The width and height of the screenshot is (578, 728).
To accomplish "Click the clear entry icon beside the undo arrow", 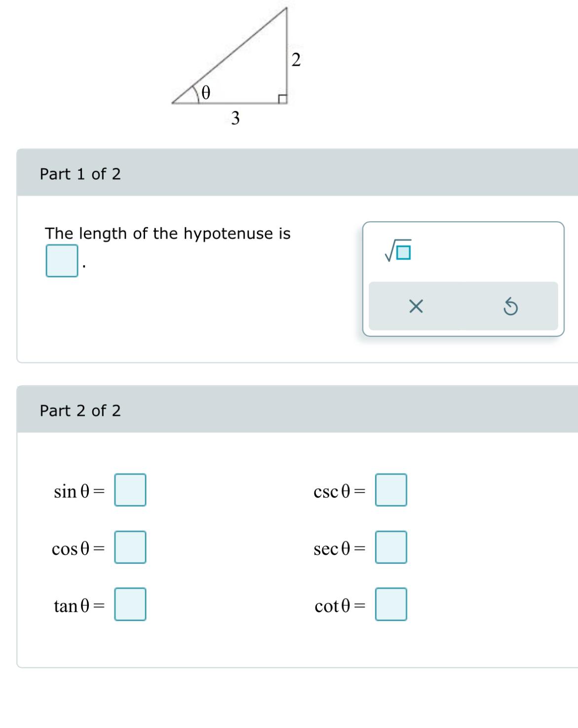I will 416,307.
